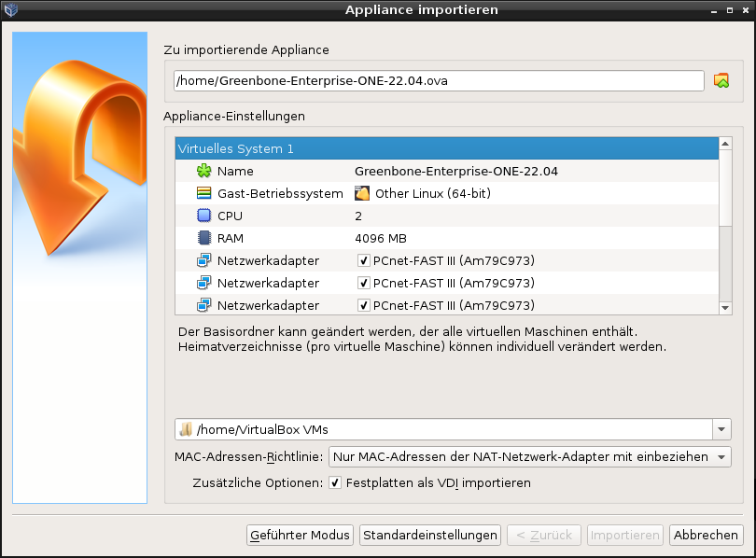Select the RAM icon in the settings list
The width and height of the screenshot is (756, 558).
pos(204,238)
